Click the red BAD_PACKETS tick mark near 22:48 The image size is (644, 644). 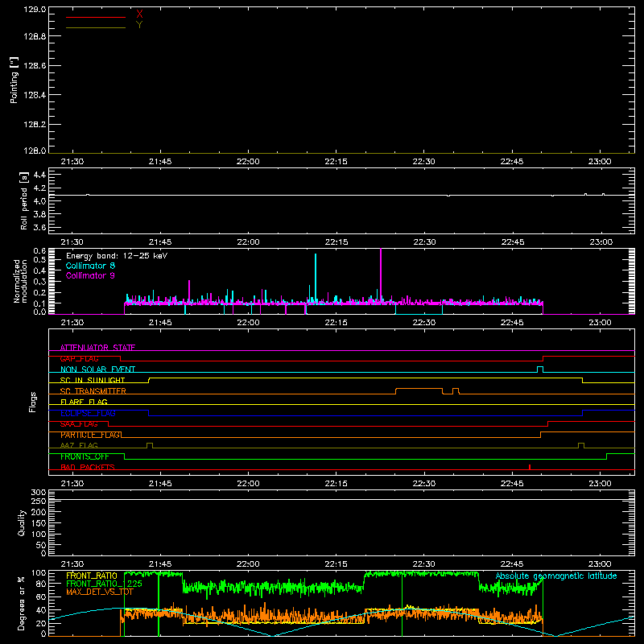(x=530, y=467)
